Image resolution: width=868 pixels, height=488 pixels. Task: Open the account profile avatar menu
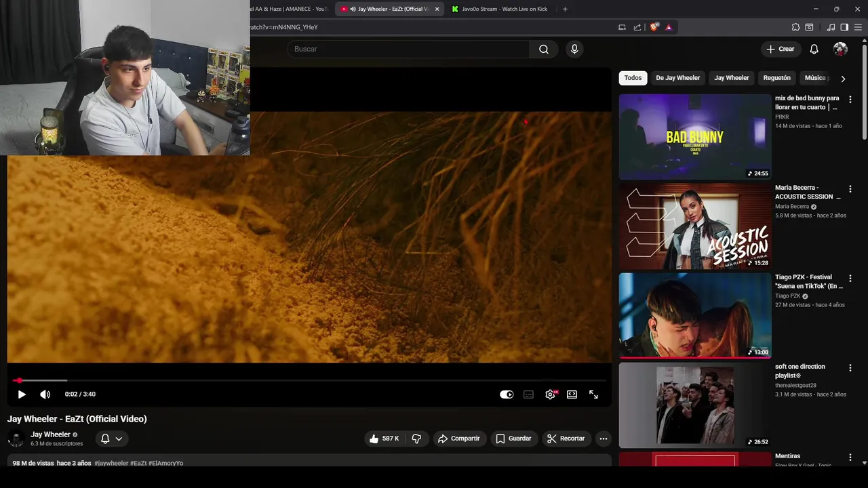[840, 49]
